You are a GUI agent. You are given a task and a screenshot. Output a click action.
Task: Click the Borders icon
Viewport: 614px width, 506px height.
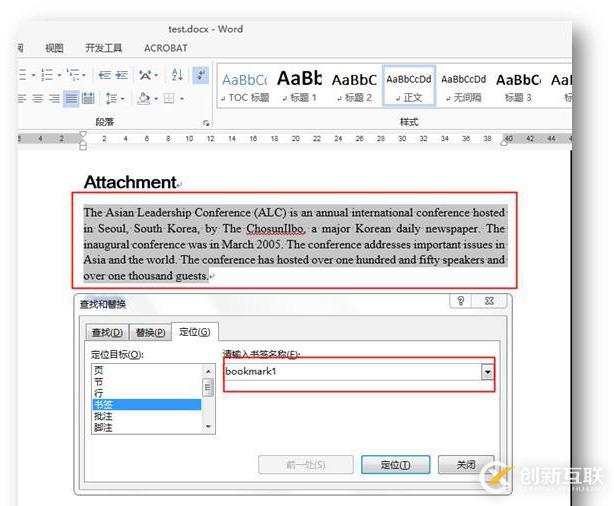coord(169,98)
